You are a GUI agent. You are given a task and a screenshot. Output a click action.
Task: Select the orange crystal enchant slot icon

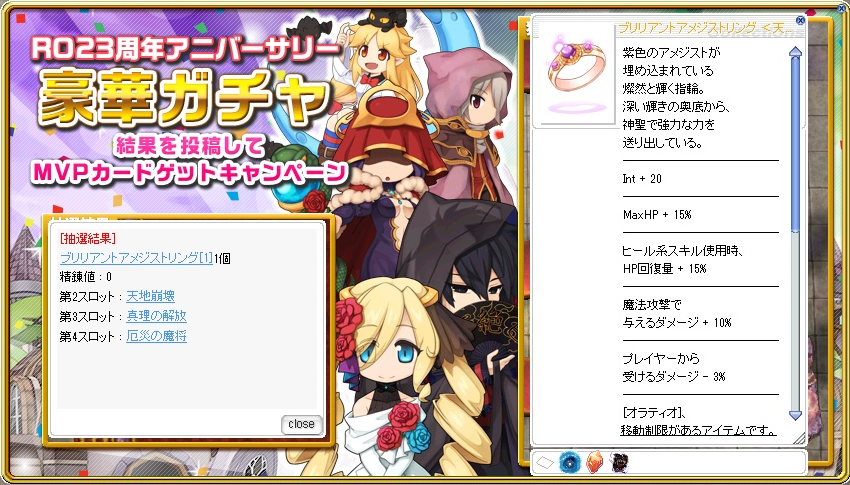point(595,462)
